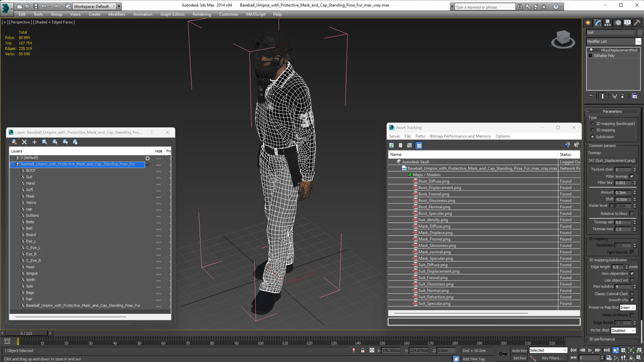Viewport: 644px width, 362px height.
Task: Click Asset Tracking horizontal scrollbar
Action: pos(460,313)
